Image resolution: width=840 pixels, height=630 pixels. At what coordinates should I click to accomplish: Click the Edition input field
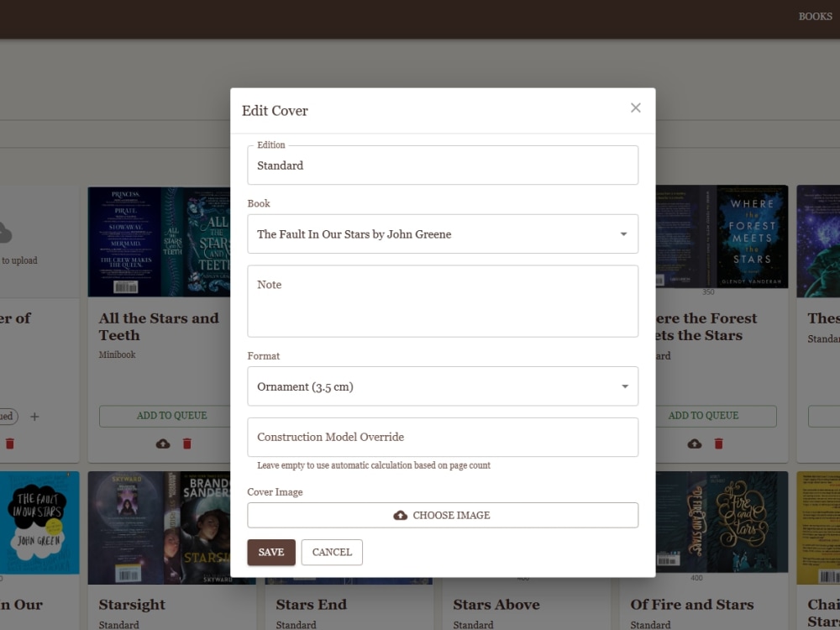pyautogui.click(x=443, y=165)
